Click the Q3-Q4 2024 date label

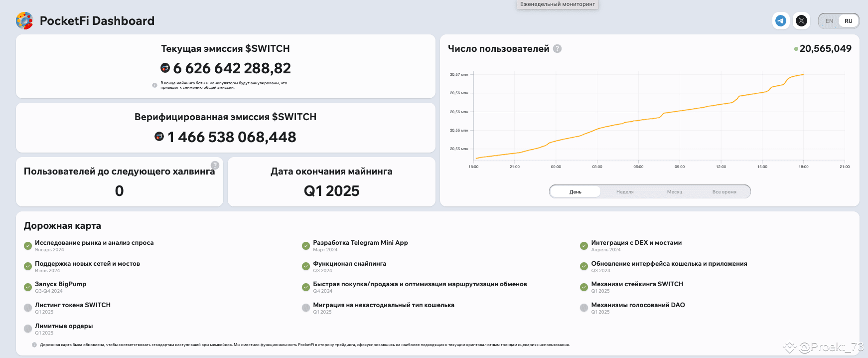tap(49, 291)
